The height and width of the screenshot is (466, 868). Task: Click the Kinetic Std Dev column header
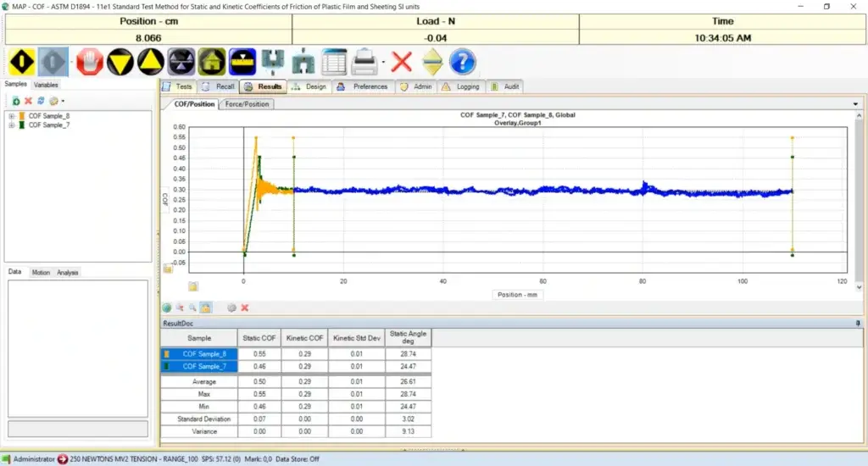(357, 337)
